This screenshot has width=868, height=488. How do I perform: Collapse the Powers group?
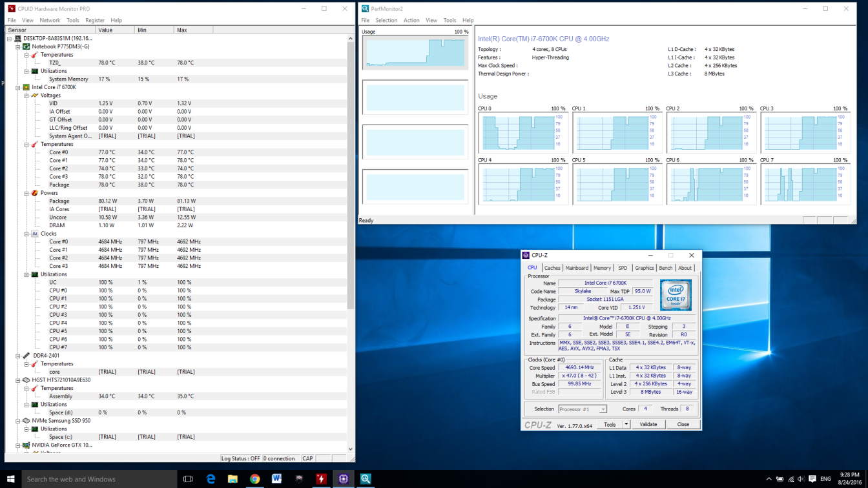click(x=26, y=193)
